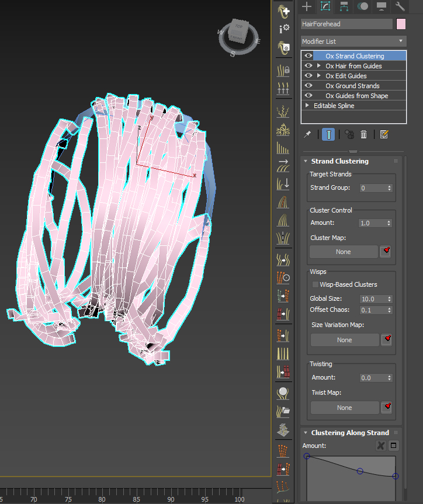Image resolution: width=423 pixels, height=504 pixels.
Task: Click the pin stack icon
Action: pyautogui.click(x=307, y=134)
